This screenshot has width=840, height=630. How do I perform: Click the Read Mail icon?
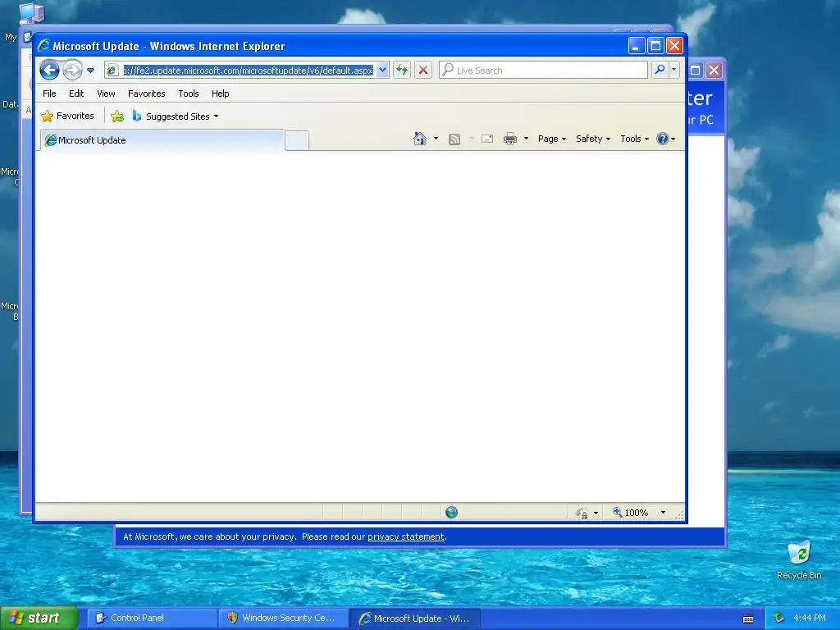(487, 139)
